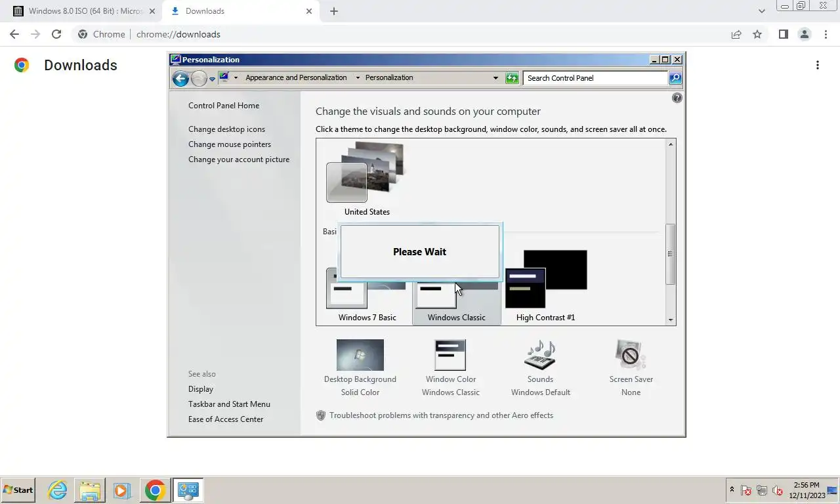Open Ease of Access Center link
Screen dimensions: 840x504
(x=226, y=419)
